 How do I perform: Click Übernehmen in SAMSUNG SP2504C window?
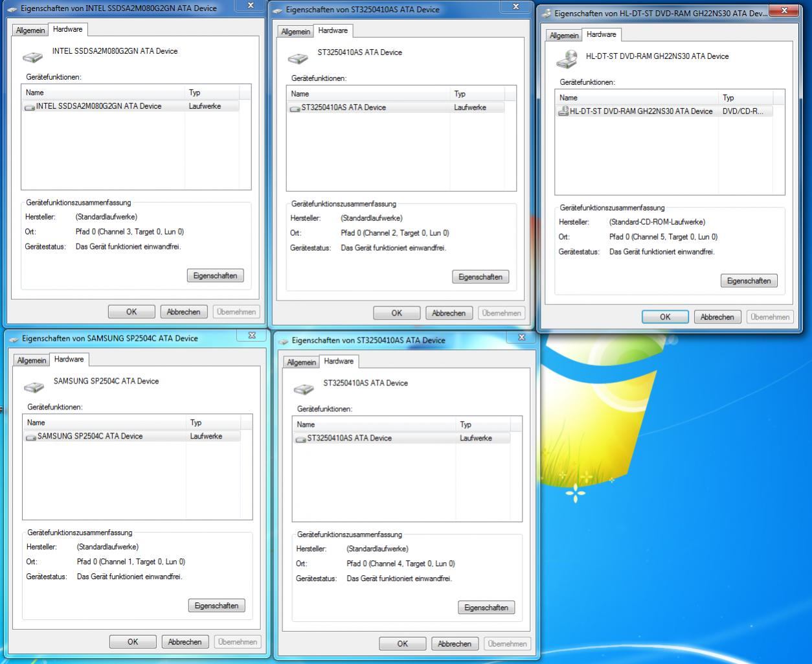(238, 642)
